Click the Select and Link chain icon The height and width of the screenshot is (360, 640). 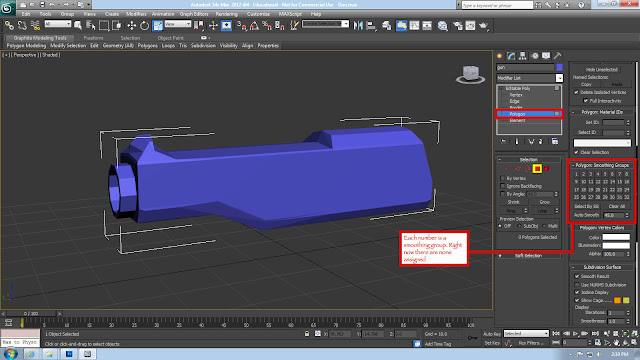click(9, 26)
